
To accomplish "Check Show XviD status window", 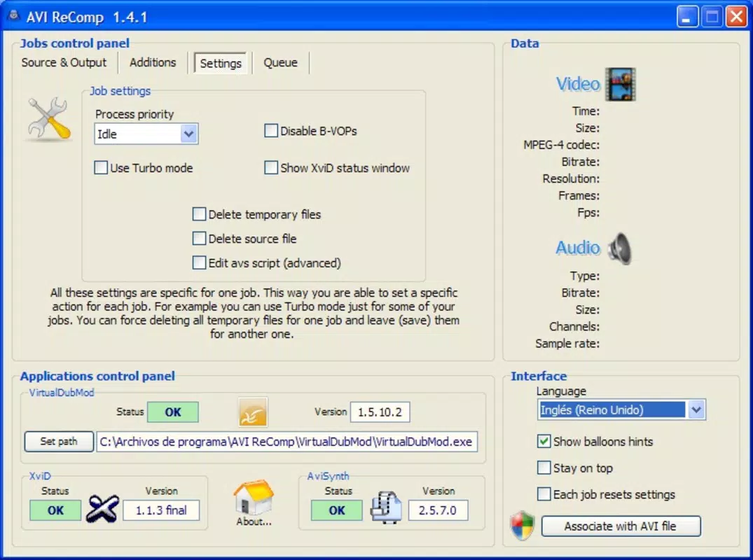I will 271,167.
